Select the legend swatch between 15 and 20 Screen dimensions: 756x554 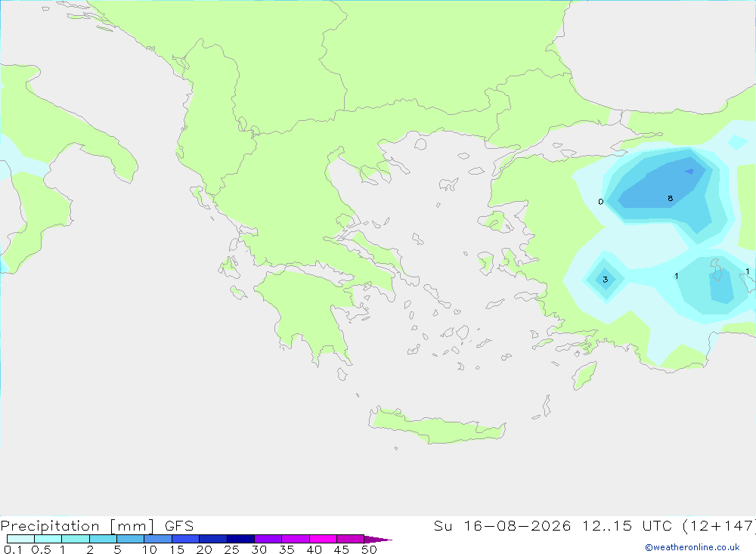185,539
